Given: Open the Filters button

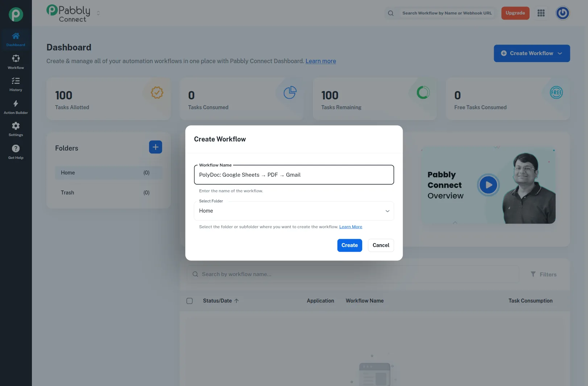Looking at the screenshot, I should click(x=543, y=274).
